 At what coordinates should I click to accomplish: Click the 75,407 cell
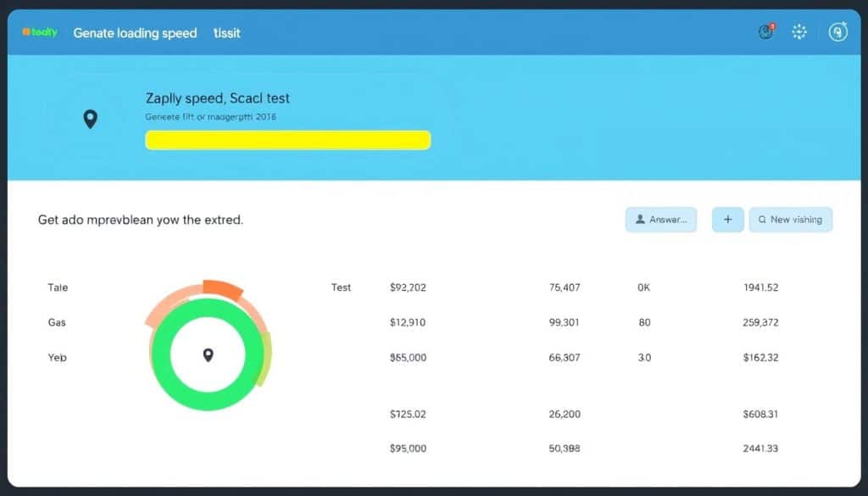(x=565, y=287)
